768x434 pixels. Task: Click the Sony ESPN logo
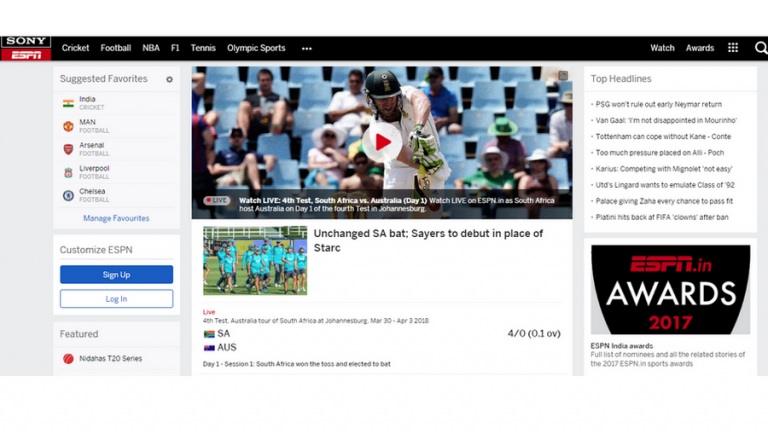[26, 48]
